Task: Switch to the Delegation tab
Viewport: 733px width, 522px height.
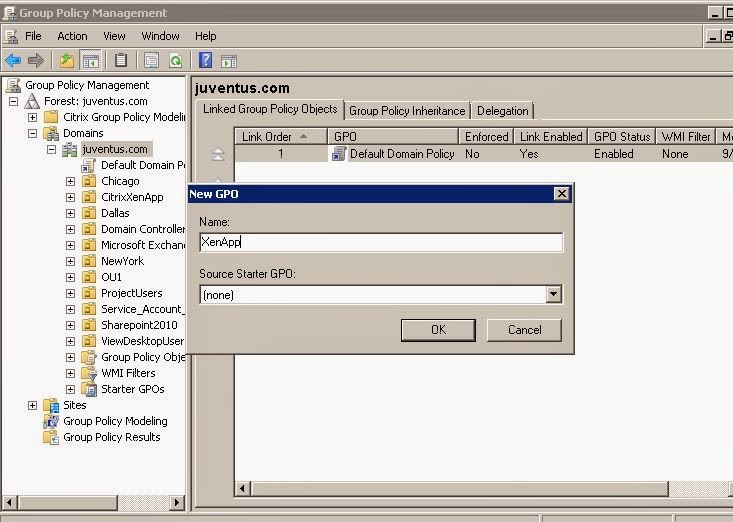Action: pyautogui.click(x=503, y=111)
